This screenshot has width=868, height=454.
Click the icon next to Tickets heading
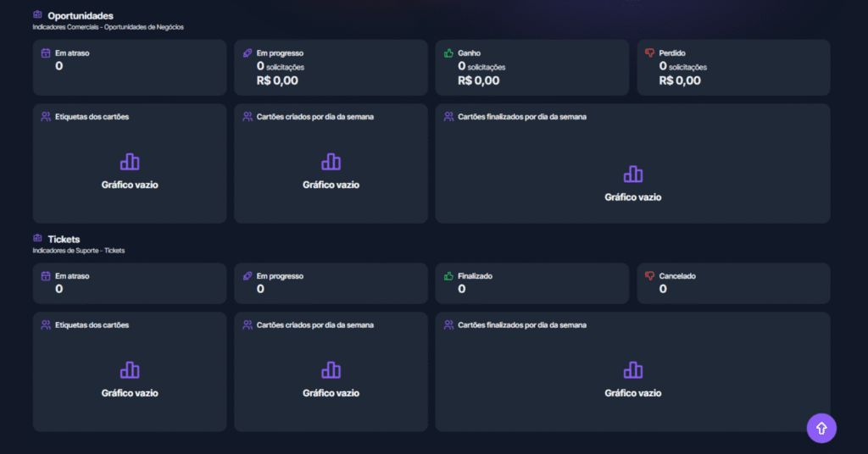coord(37,239)
